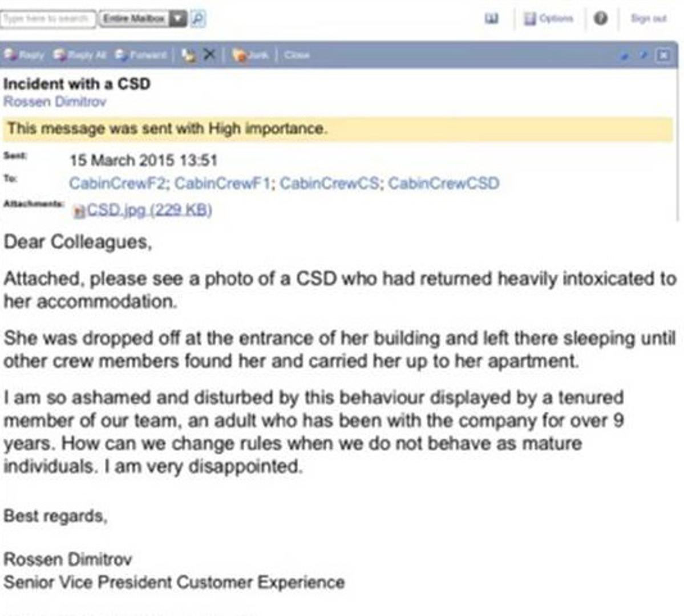This screenshot has height=616, width=684.
Task: Click the CabinCrewF2 recipient
Action: coord(118,183)
